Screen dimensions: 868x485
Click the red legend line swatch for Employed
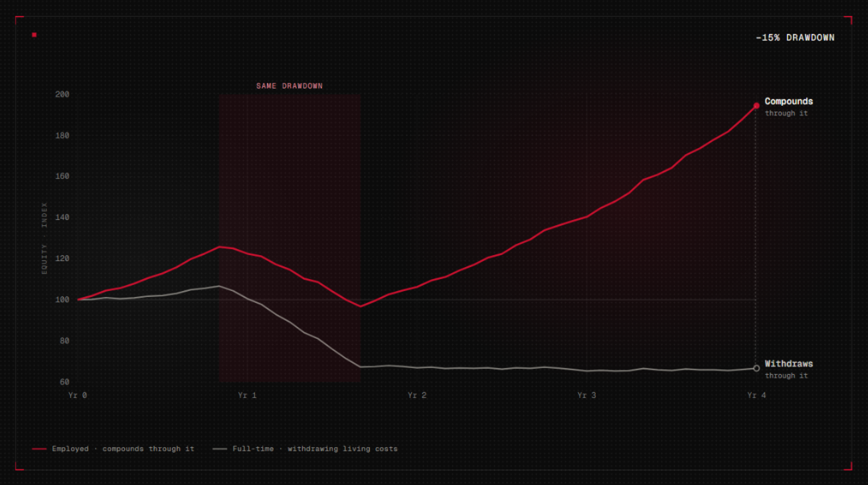coord(39,449)
